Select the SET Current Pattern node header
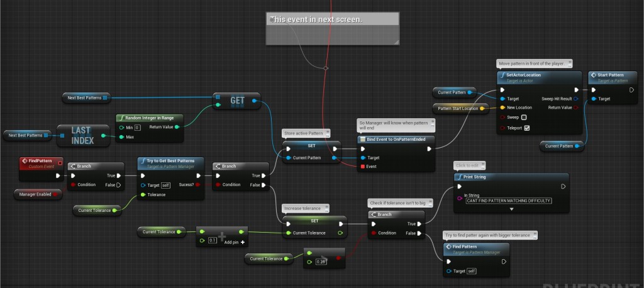Viewport: 644px width, 288px height. tap(312, 145)
